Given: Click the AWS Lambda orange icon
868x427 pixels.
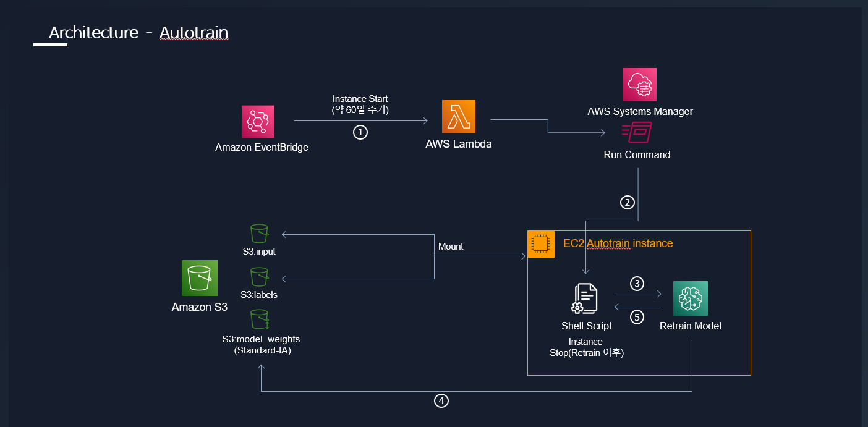Looking at the screenshot, I should click(x=459, y=117).
